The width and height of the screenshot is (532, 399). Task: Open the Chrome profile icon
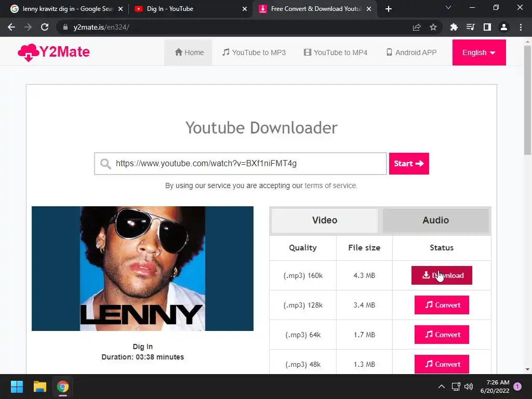[x=504, y=27]
